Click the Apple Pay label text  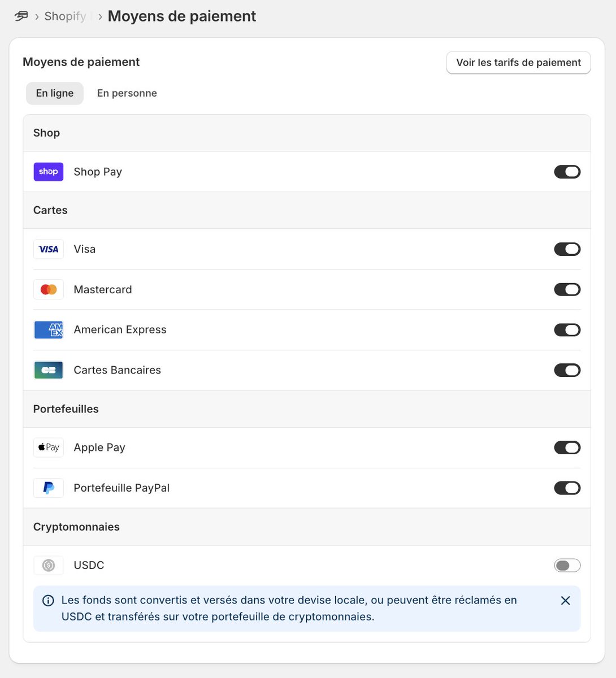pyautogui.click(x=99, y=447)
